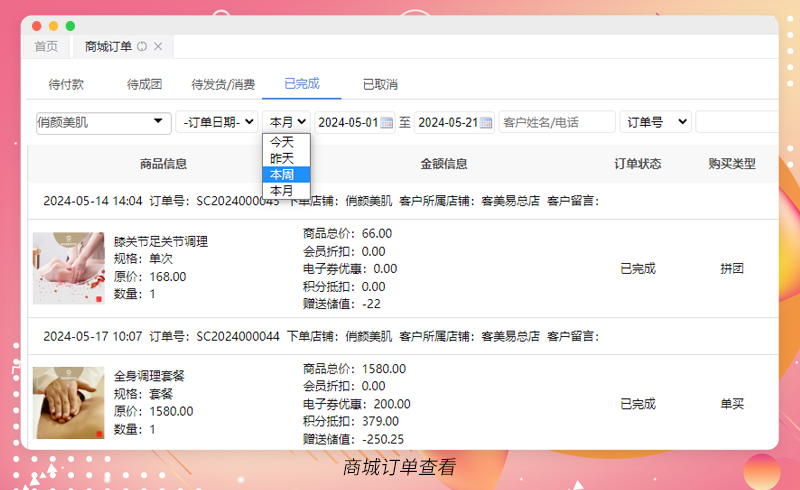Click the refresh icon on 商城订单 tab

[x=142, y=46]
